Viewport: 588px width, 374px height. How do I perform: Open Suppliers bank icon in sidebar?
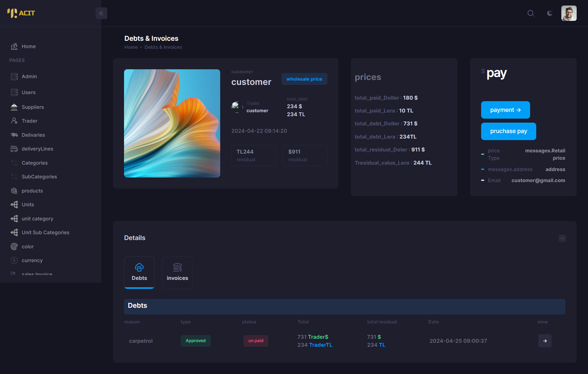[14, 107]
